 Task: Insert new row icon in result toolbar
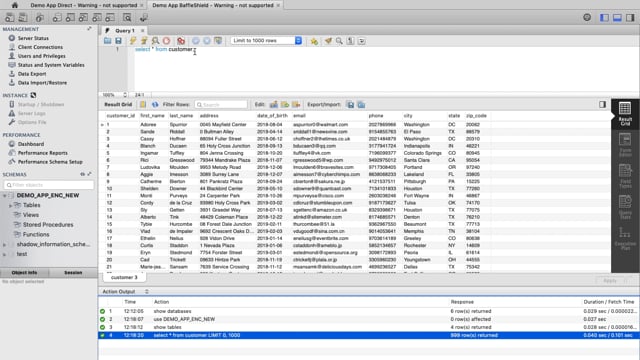tap(285, 104)
